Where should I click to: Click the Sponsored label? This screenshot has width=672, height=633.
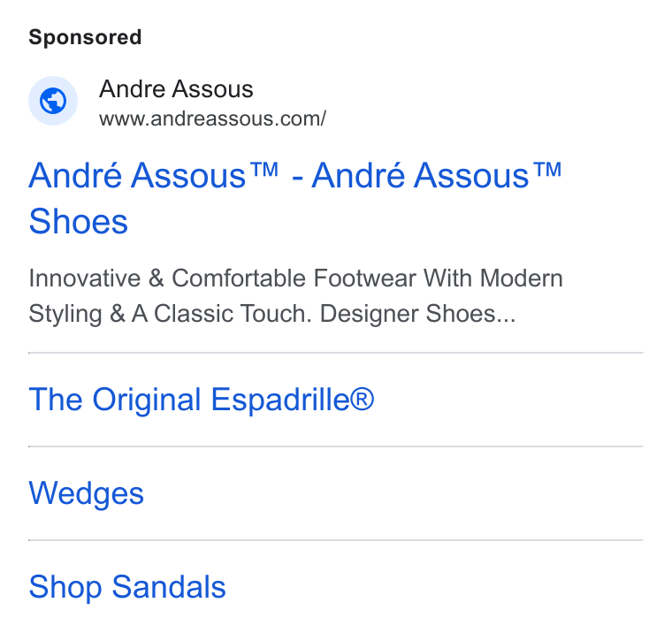click(85, 37)
